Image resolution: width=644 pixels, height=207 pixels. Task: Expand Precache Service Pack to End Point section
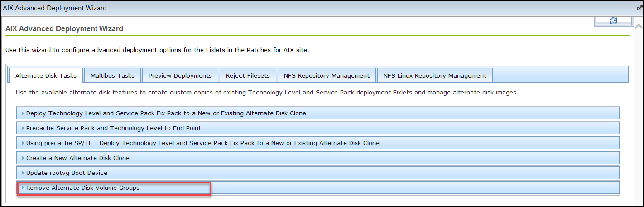pos(318,128)
